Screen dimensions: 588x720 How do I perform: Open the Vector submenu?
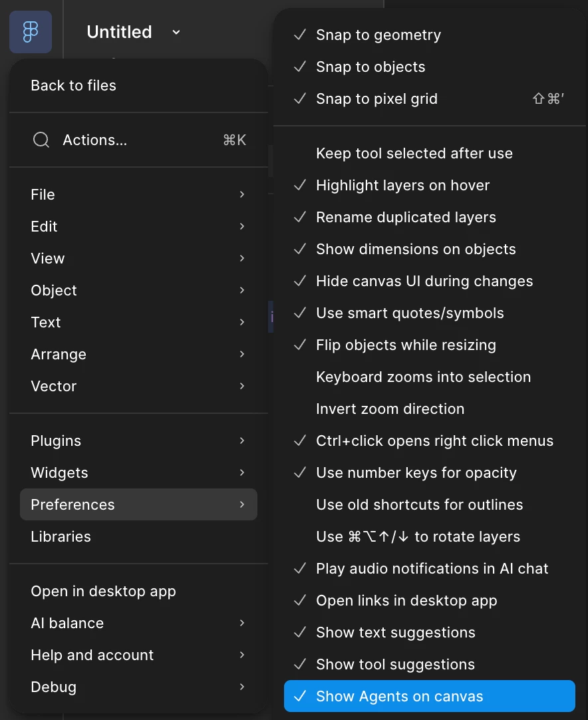click(x=138, y=386)
